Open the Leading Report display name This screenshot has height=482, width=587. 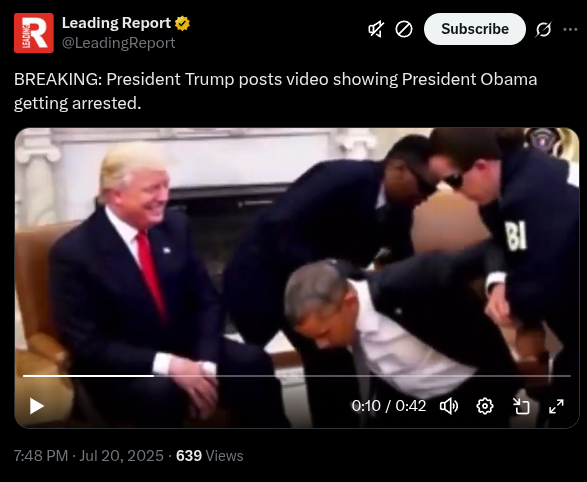116,23
